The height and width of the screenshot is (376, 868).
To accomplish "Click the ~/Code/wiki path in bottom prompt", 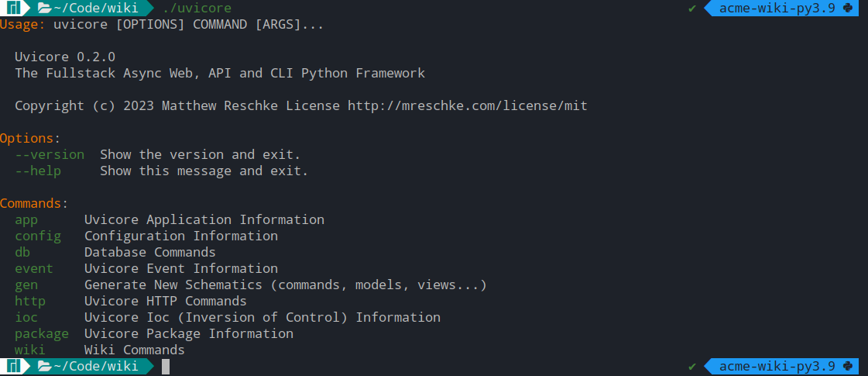I will 96,366.
